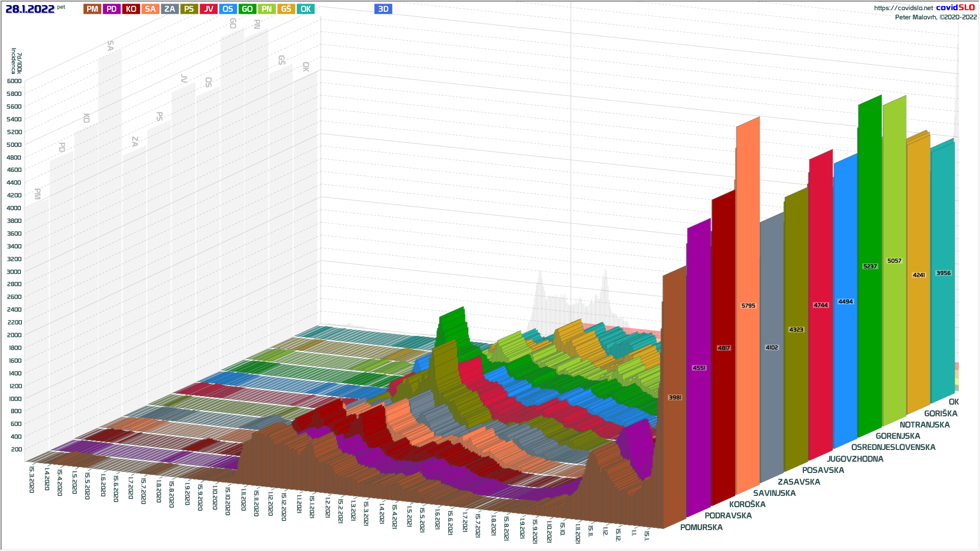Click the SAVINJSKA bar value 5795

(748, 306)
